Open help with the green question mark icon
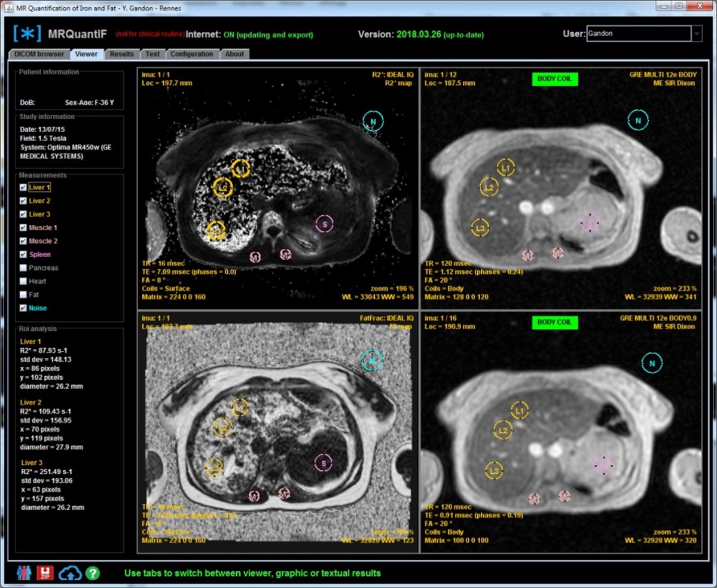Screen dimensions: 717x588 (92, 573)
